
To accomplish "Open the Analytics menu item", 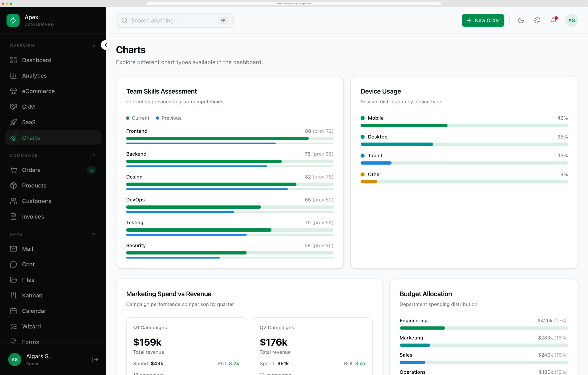I will tap(53, 76).
